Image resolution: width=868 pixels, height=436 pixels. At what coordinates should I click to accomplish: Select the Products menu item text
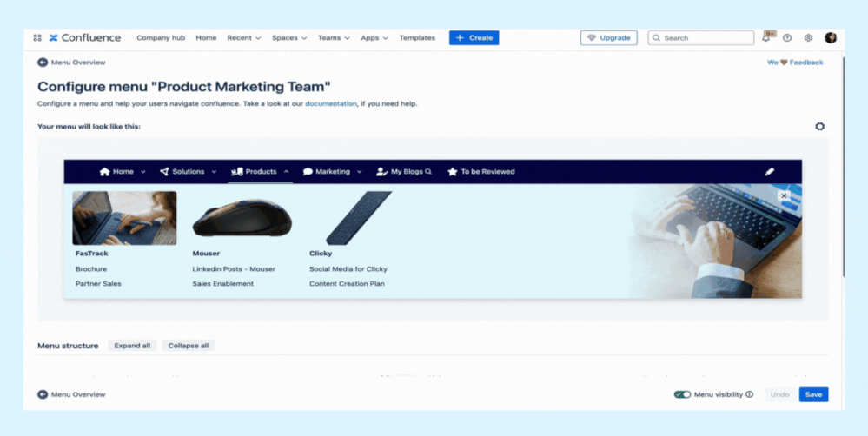[262, 171]
